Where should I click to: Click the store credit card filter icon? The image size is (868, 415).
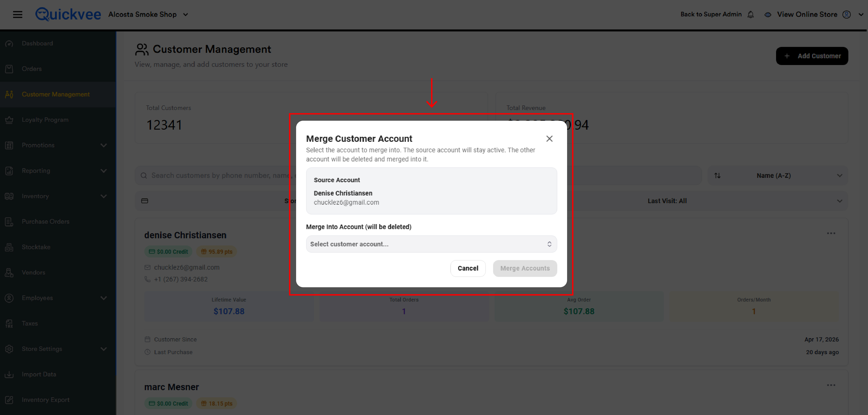pyautogui.click(x=145, y=201)
